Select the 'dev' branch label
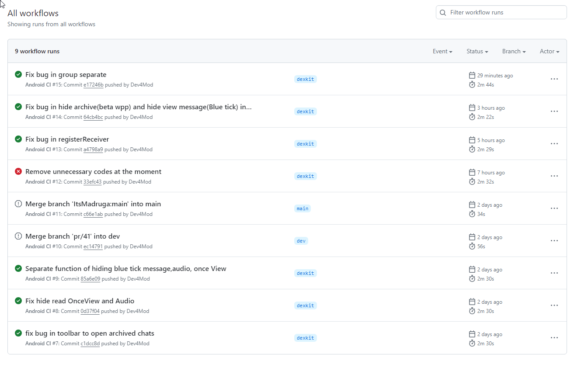The image size is (588, 368). [301, 241]
